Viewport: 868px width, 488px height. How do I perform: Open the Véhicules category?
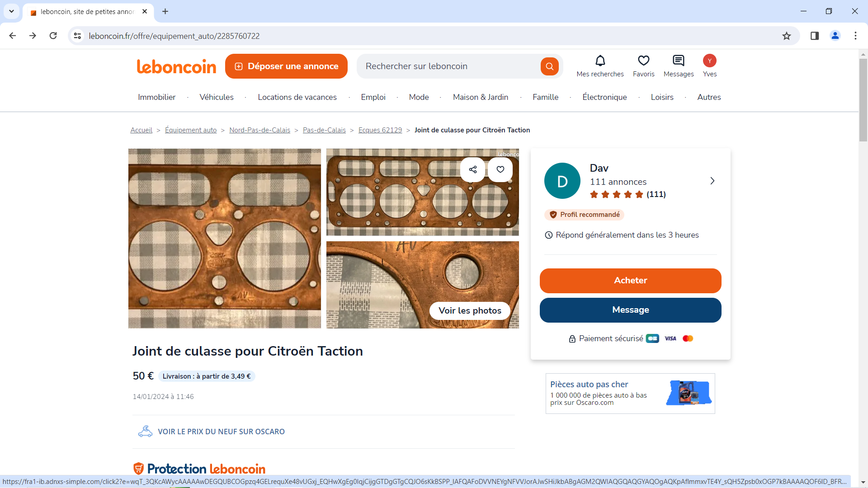coord(217,97)
